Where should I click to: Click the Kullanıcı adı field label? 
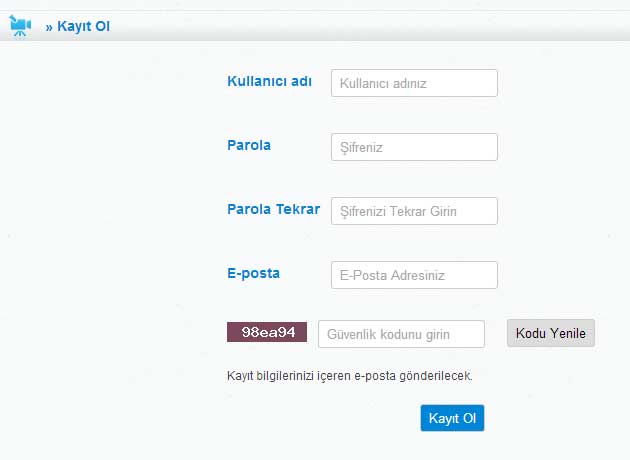pyautogui.click(x=269, y=81)
